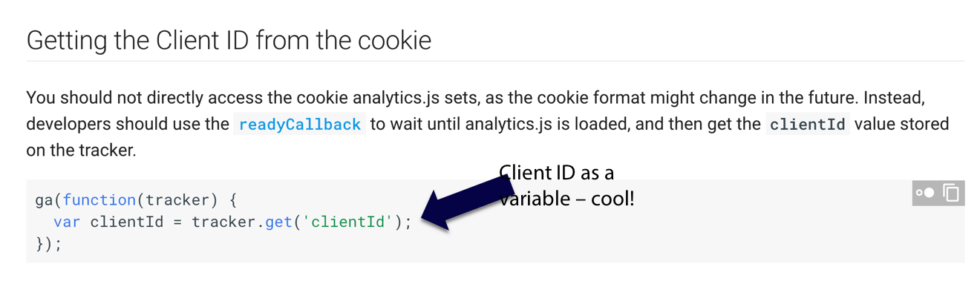Click the 'clientId' variable name after var

[x=127, y=222]
